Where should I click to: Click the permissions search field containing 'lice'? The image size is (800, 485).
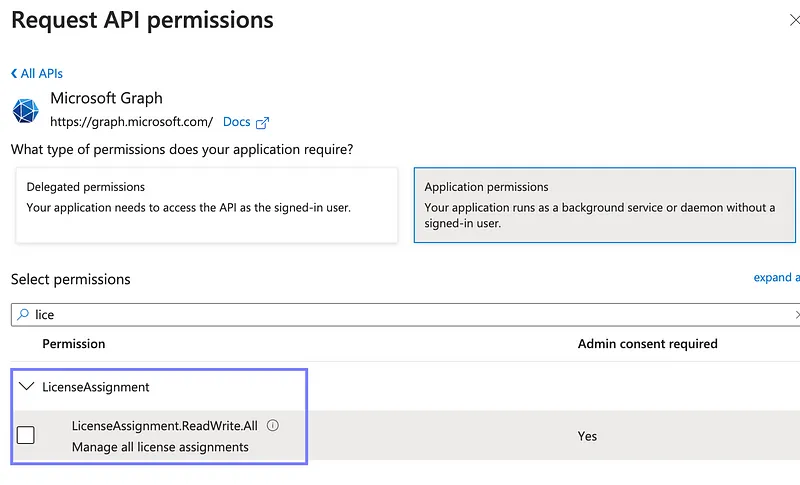point(400,315)
